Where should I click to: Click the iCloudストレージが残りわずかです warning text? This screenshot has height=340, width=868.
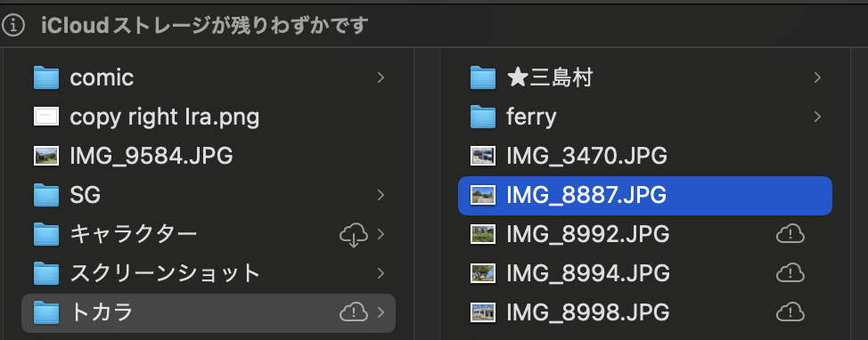pyautogui.click(x=205, y=26)
